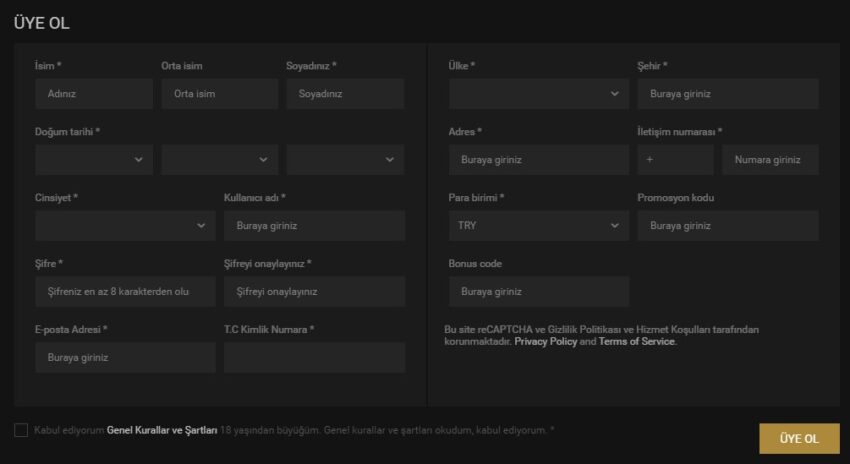Screen dimensions: 850x464
Task: Click the Soyadınız input field
Action: coord(345,94)
